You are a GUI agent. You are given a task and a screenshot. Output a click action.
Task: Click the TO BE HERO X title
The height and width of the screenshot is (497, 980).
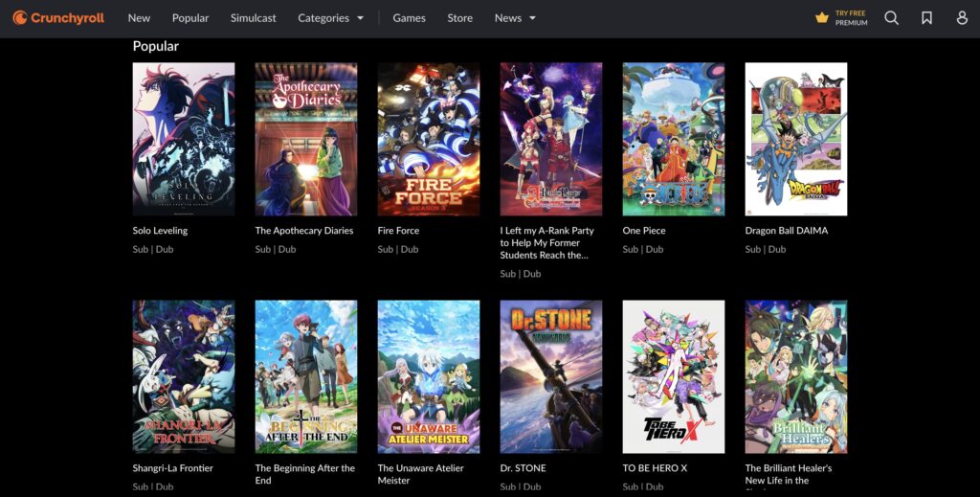pyautogui.click(x=655, y=468)
